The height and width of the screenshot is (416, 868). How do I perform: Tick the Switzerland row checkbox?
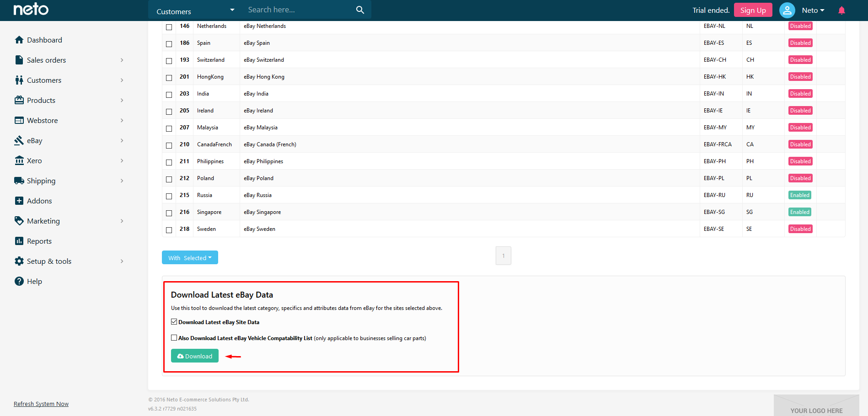[x=169, y=61]
